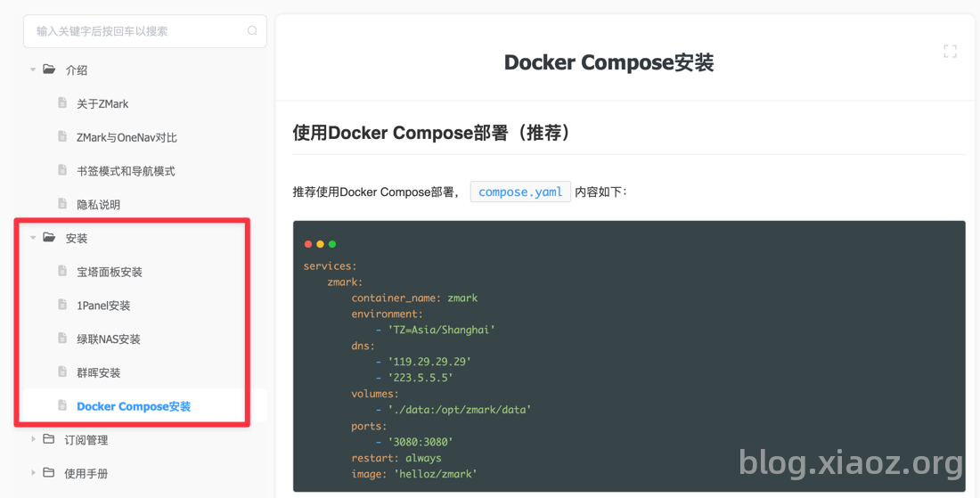
Task: Click the document icon beside 关于ZMark
Action: tap(62, 103)
